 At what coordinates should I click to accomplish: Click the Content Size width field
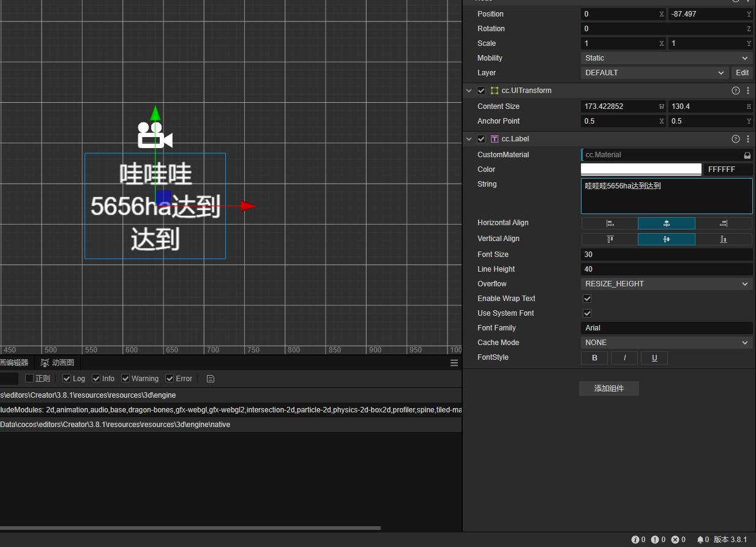click(623, 106)
